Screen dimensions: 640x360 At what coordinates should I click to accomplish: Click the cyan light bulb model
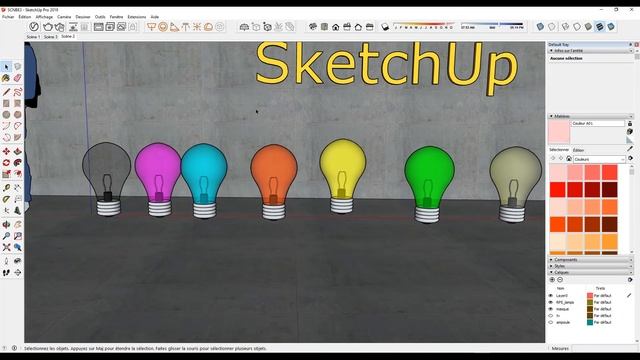coord(204,180)
